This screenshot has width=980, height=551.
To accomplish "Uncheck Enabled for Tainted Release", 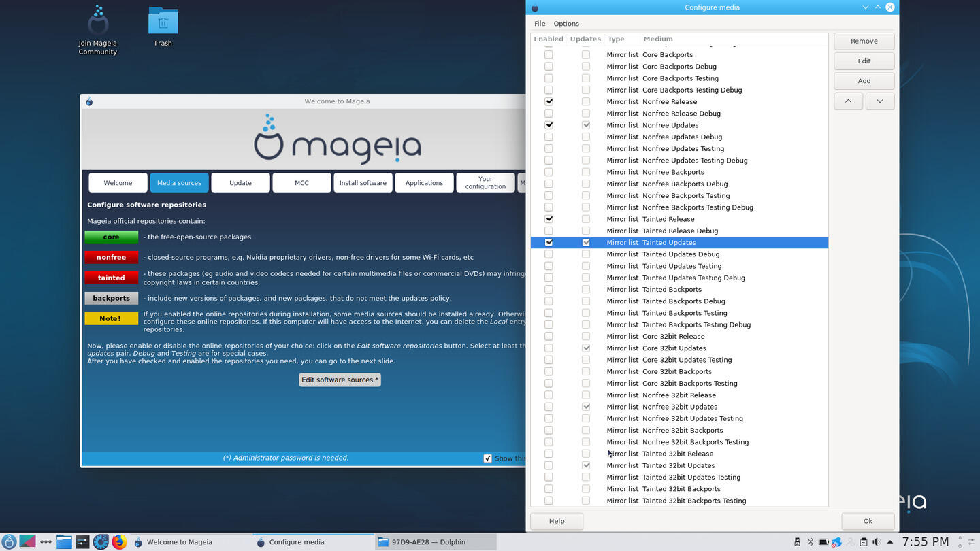I will [x=549, y=219].
